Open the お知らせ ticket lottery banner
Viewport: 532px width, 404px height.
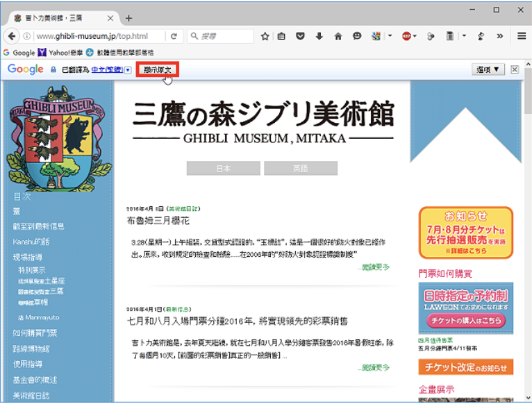point(466,233)
